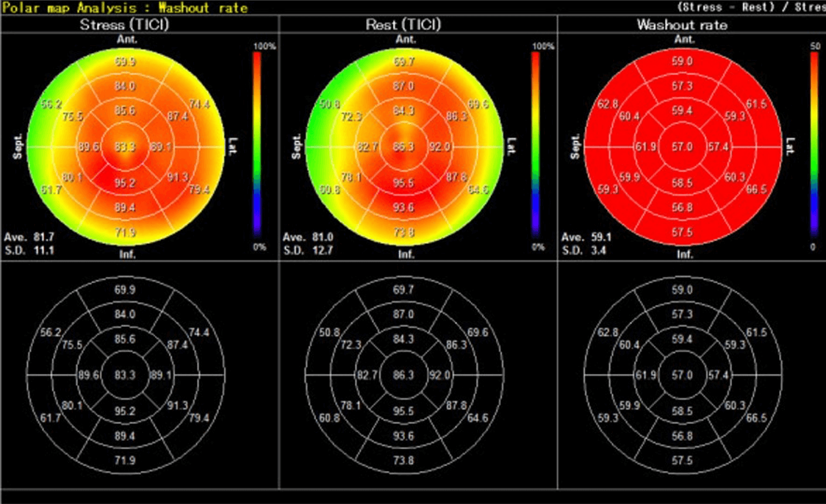Click the "Polar map Analysis : Washout rate" title
The height and width of the screenshot is (504, 826).
click(x=126, y=8)
